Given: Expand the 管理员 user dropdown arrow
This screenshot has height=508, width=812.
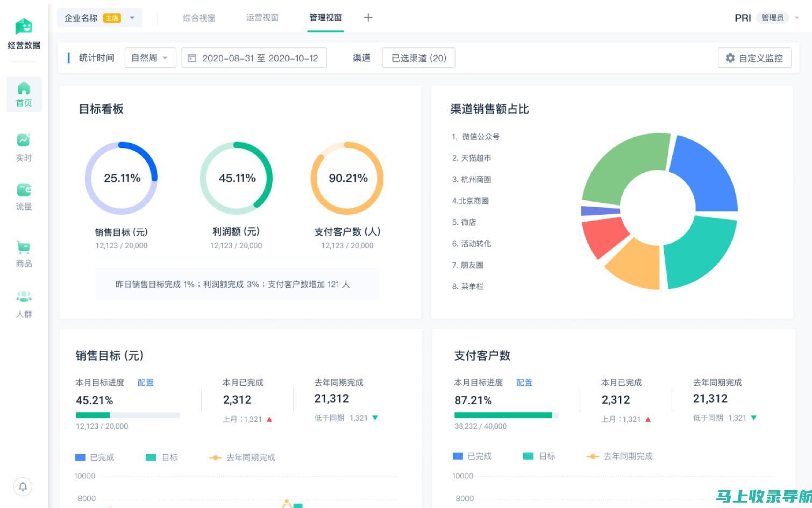Looking at the screenshot, I should point(797,18).
